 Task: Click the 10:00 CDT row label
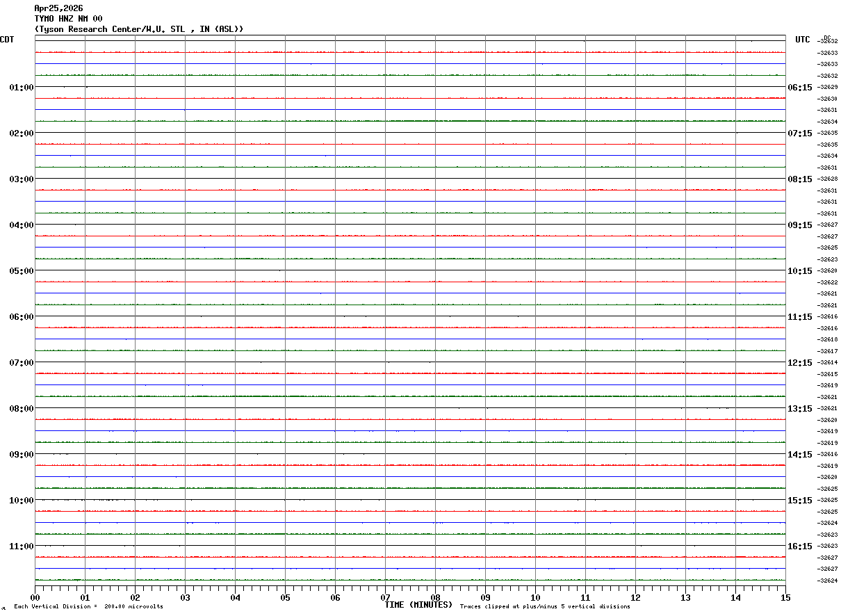21,500
